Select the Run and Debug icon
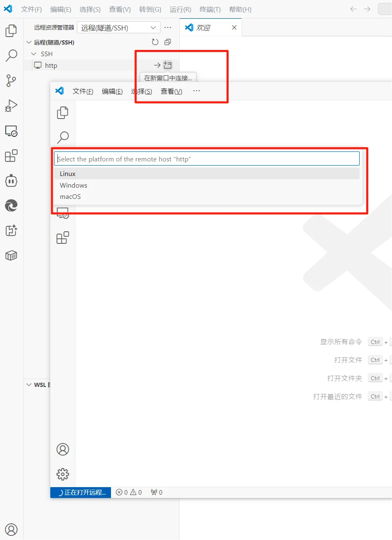392x540 pixels. (11, 105)
